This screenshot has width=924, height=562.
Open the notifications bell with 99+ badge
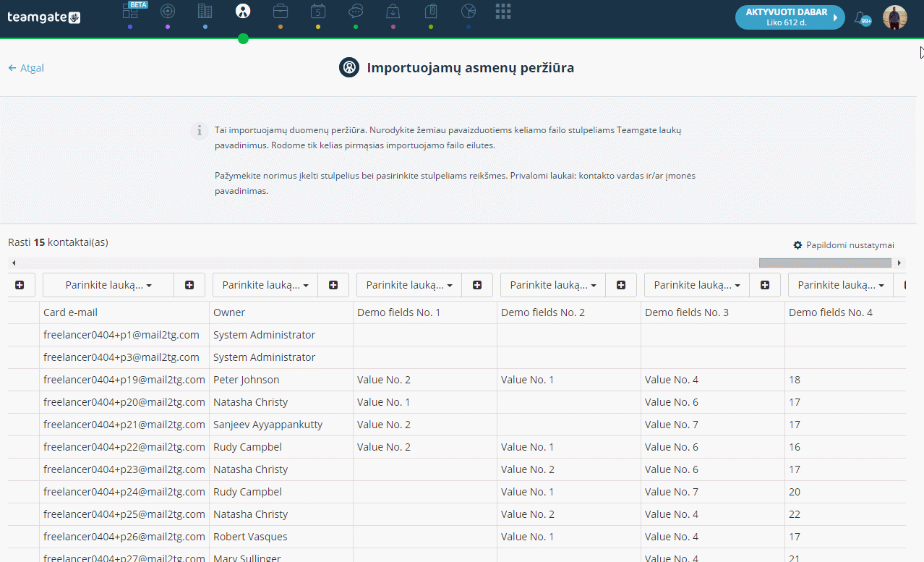862,18
